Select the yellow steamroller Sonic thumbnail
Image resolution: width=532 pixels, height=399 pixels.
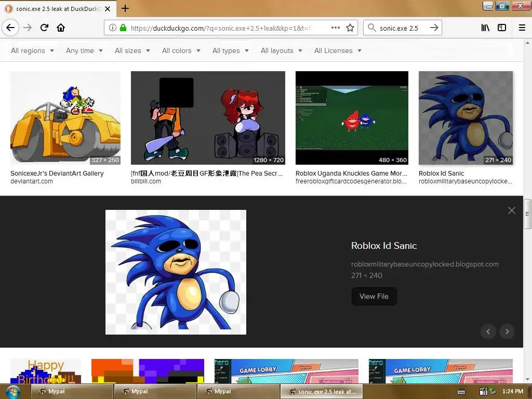(65, 118)
